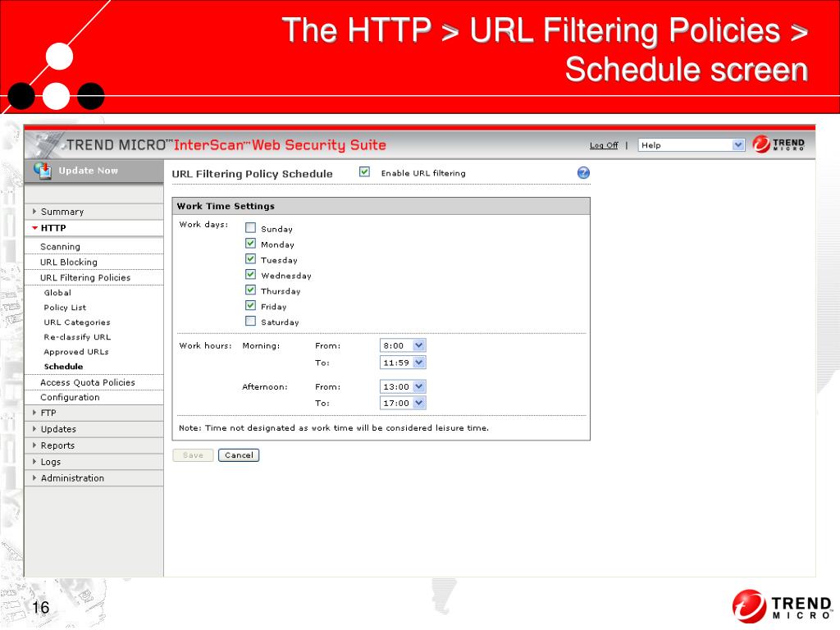Click the Log Off link
Image resolution: width=840 pixels, height=630 pixels.
(604, 145)
